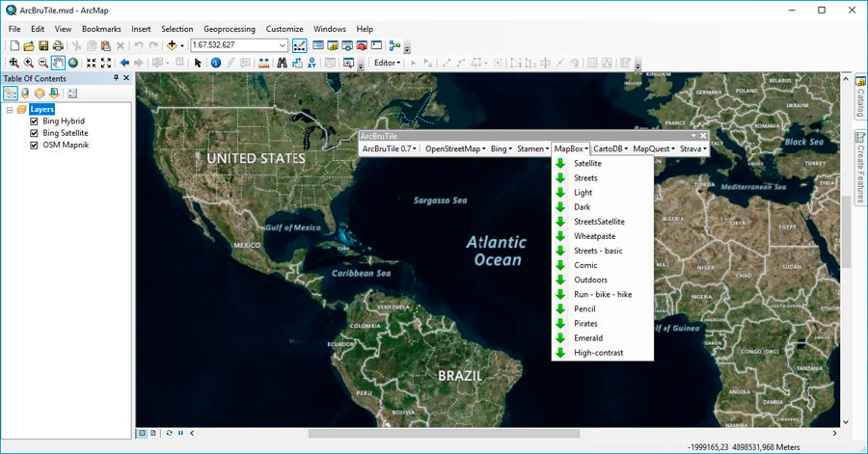Select the Measure ruler tool

[263, 63]
